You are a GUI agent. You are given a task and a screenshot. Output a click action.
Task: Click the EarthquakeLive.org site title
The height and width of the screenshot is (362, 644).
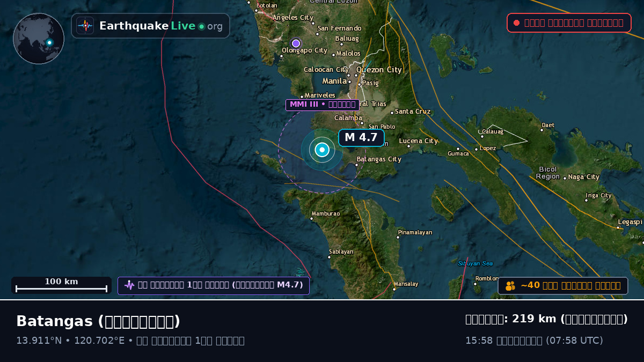[x=161, y=26]
